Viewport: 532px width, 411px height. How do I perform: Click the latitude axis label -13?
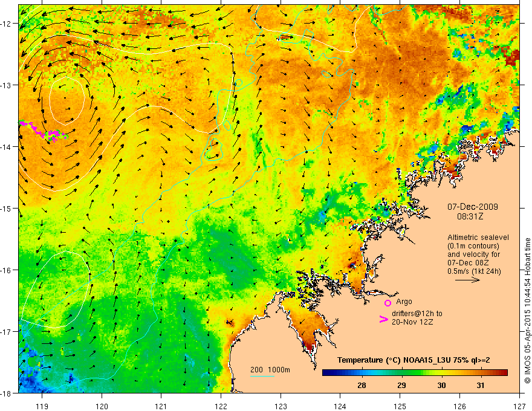[x=6, y=85]
